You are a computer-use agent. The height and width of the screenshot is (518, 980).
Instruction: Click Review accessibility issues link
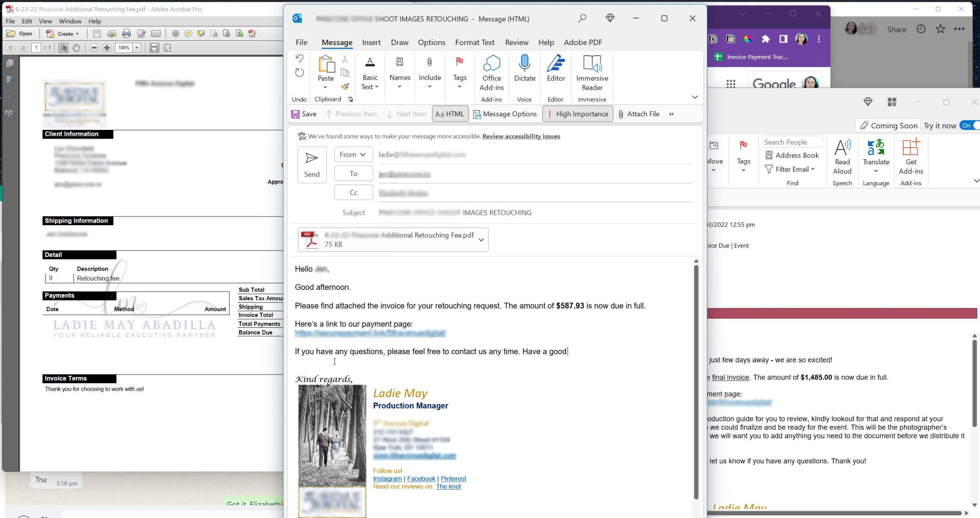pyautogui.click(x=521, y=136)
